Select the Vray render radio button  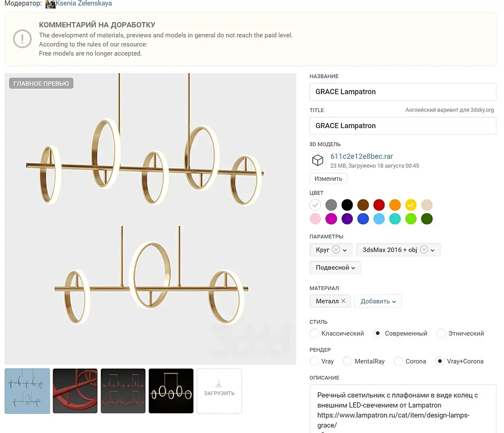pos(314,361)
